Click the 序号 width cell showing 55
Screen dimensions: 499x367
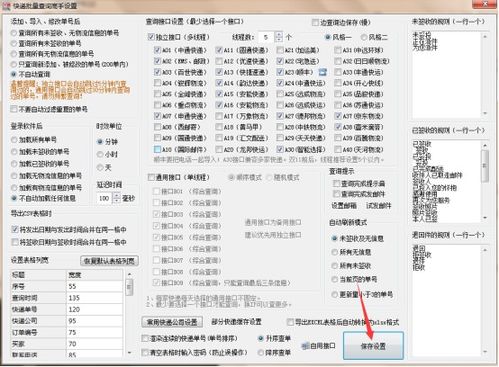click(95, 286)
